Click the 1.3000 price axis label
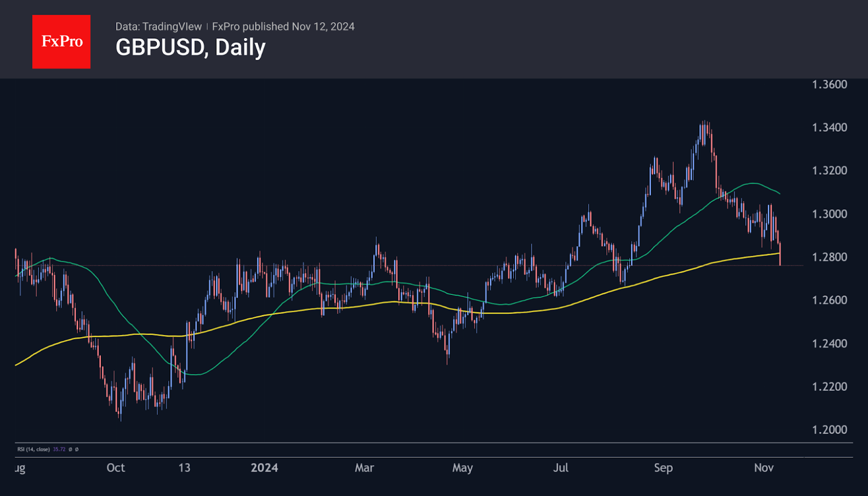Screen dimensions: 868x496 (x=829, y=214)
